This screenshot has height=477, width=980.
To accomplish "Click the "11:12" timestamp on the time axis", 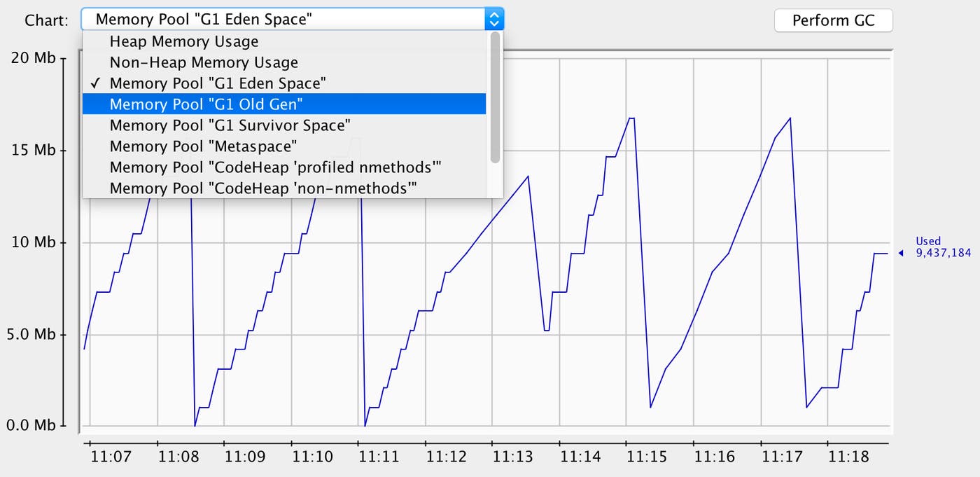I will point(447,456).
